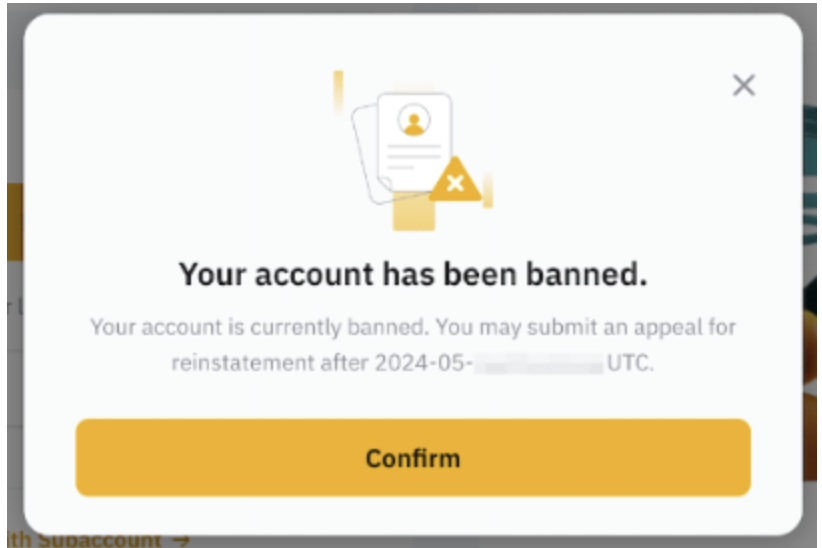Click the '2024-05-' date text
This screenshot has height=548, width=822.
424,363
